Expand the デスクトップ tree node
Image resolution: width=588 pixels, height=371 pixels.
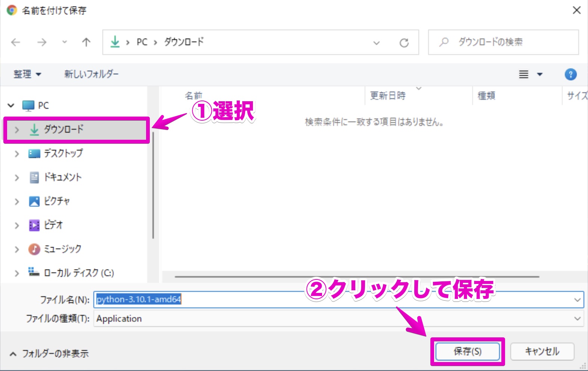point(16,154)
